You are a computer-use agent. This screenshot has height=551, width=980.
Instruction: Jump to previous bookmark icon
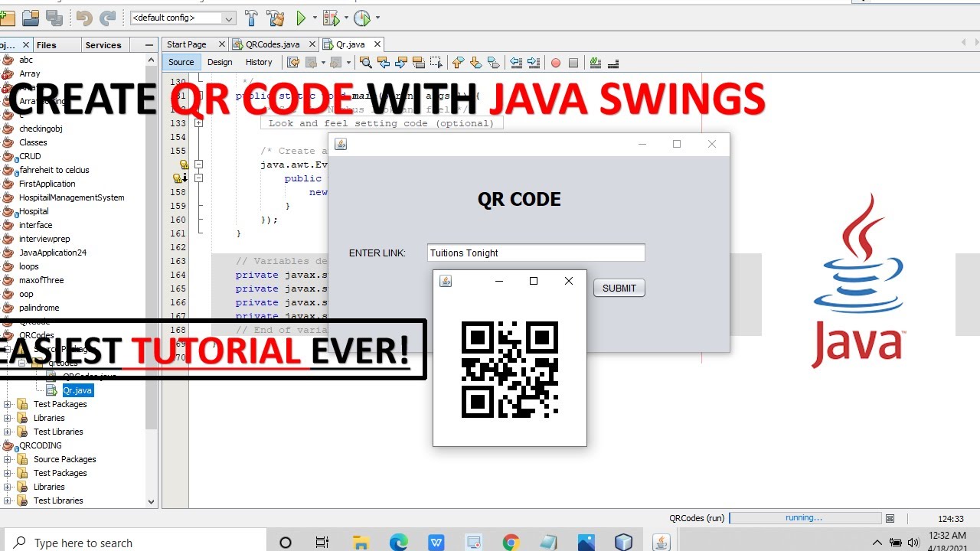(x=459, y=63)
